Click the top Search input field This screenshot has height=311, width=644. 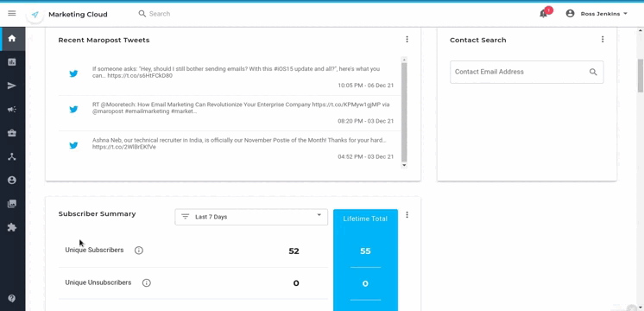[x=160, y=14]
